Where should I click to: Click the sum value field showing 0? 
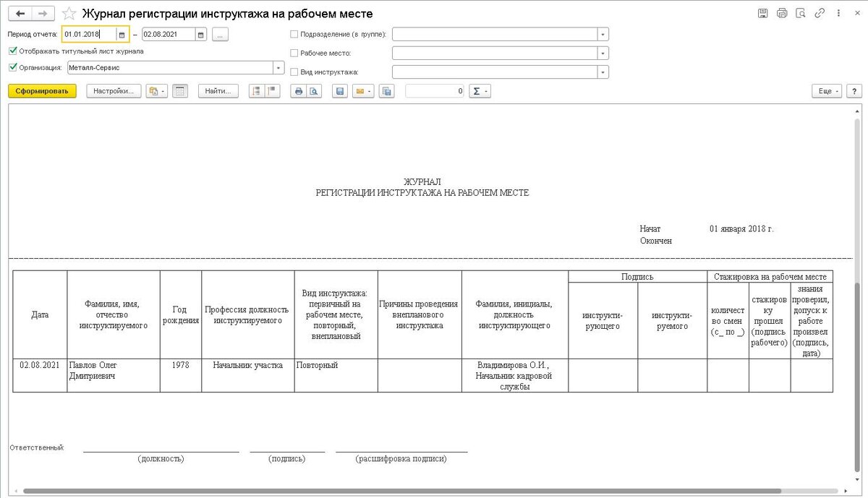click(435, 91)
